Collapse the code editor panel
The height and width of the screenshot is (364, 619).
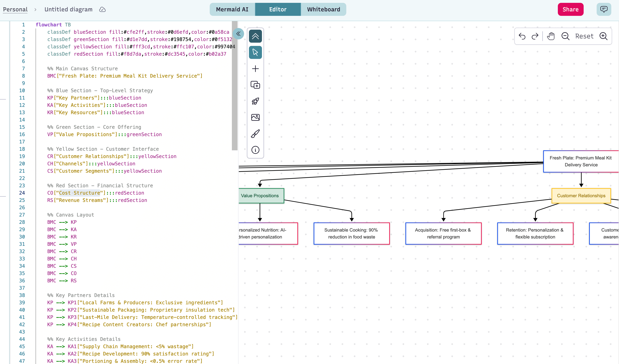[x=238, y=34]
